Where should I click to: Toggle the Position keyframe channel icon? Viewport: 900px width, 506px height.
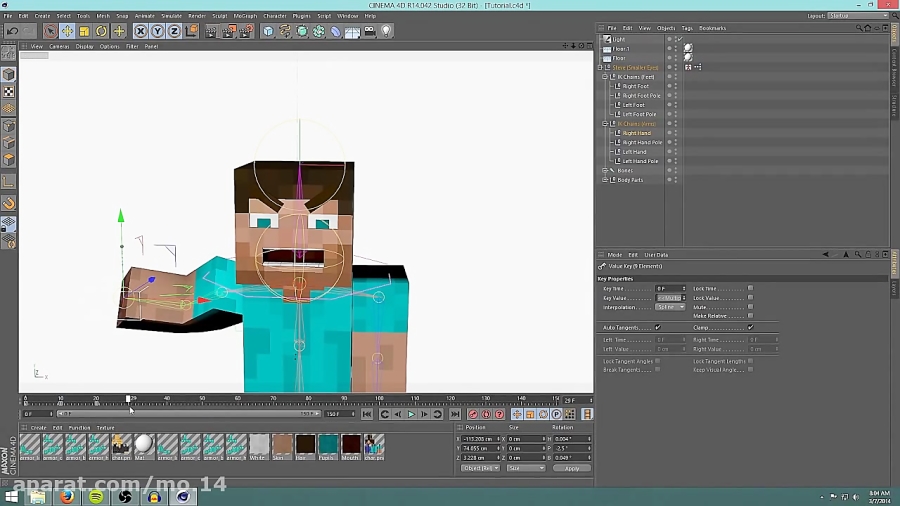517,414
